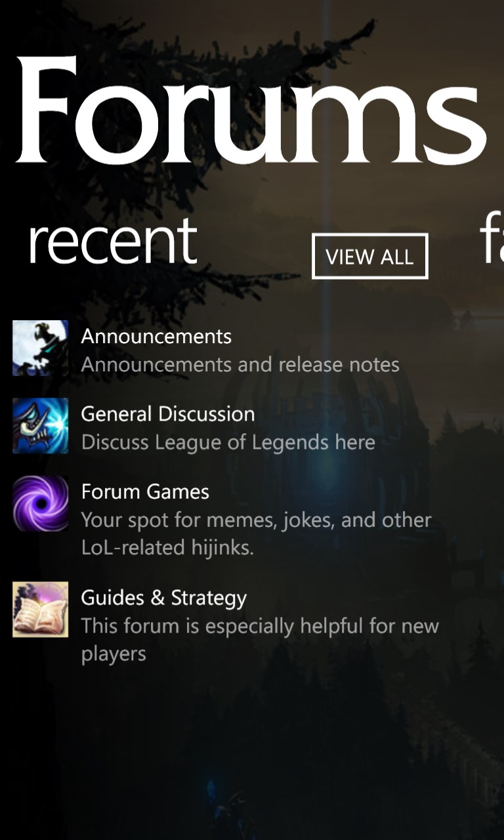Open the Guides & Strategy title
The image size is (504, 840).
(x=164, y=598)
